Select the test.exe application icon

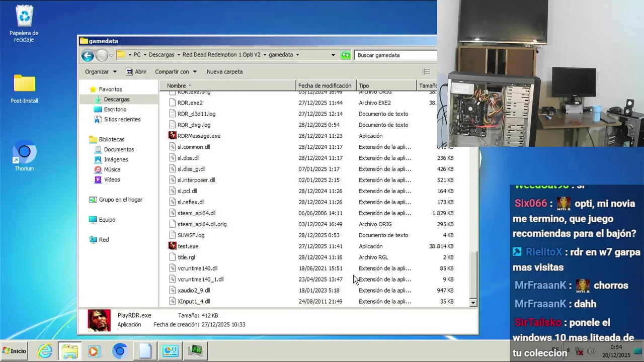[x=173, y=246]
